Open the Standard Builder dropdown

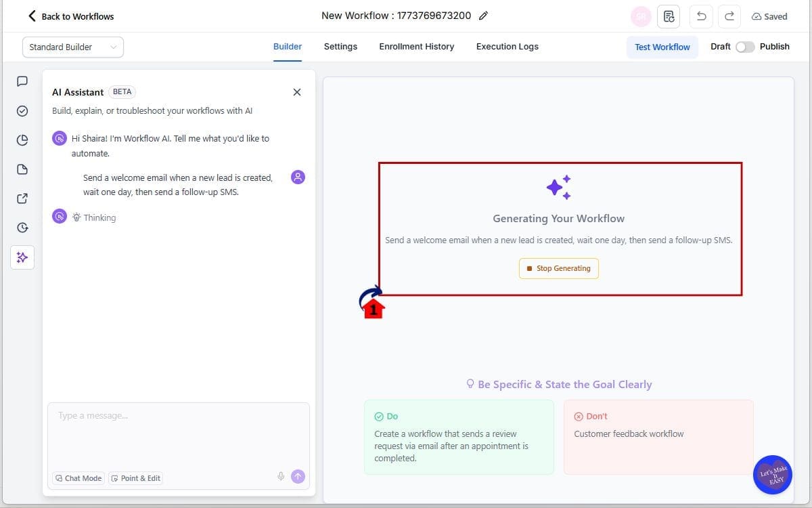pos(72,47)
